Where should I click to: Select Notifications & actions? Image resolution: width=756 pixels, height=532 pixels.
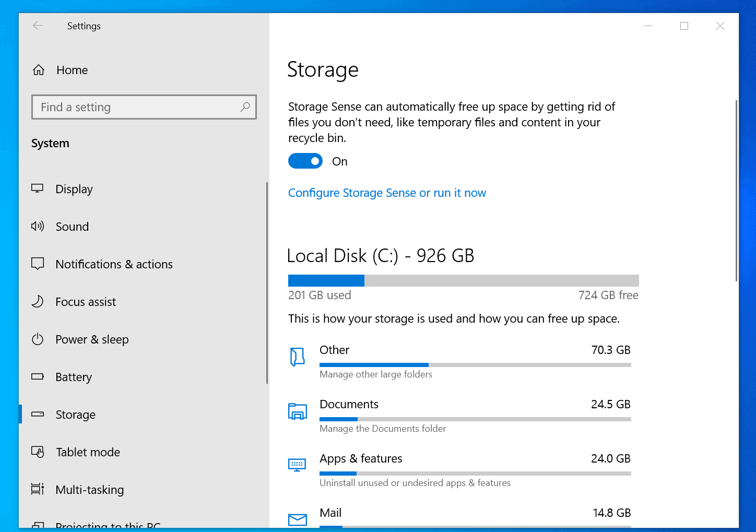click(x=114, y=264)
